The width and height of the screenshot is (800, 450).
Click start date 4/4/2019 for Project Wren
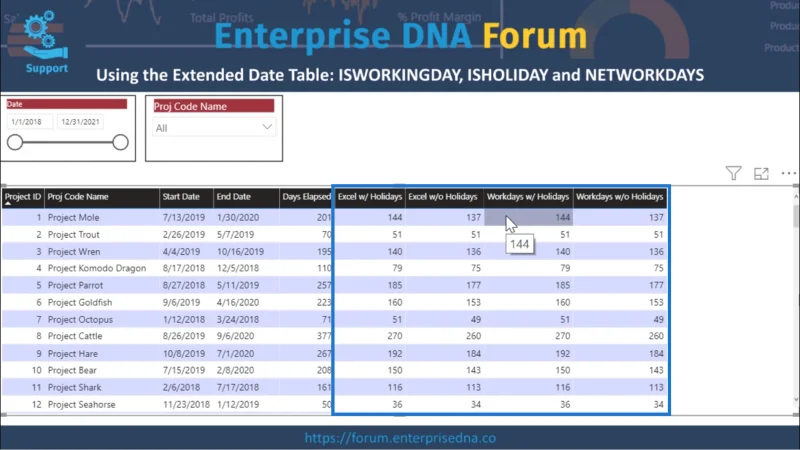click(x=181, y=252)
